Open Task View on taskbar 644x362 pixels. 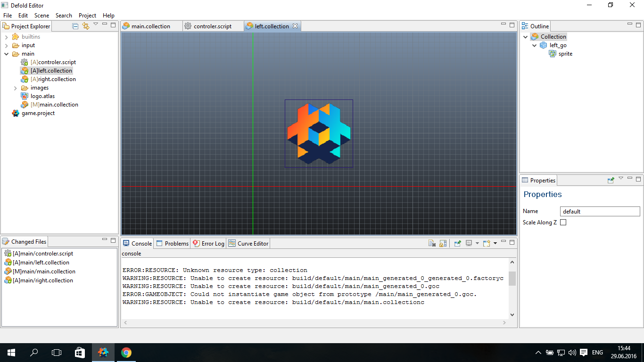coord(57,352)
